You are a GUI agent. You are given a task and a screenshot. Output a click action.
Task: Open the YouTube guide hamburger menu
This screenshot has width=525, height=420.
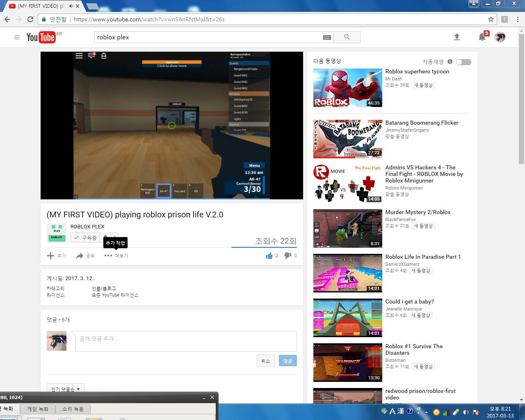tap(17, 37)
